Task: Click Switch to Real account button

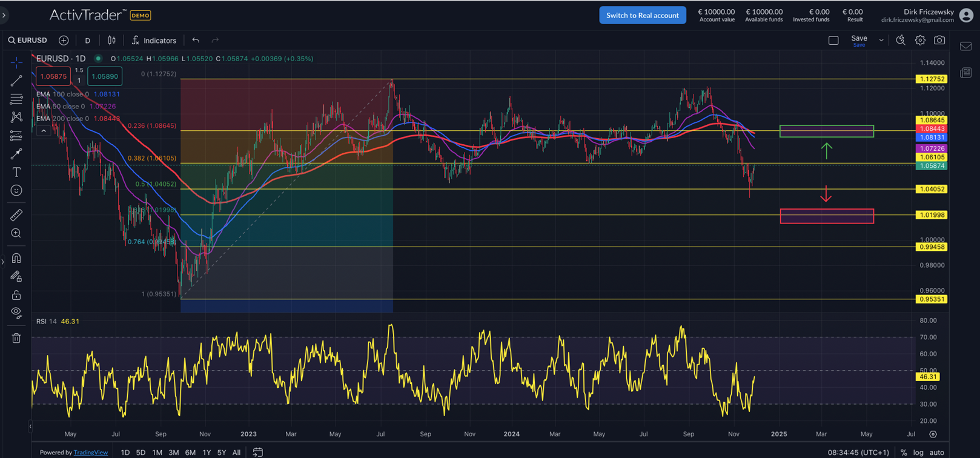Action: click(x=642, y=15)
